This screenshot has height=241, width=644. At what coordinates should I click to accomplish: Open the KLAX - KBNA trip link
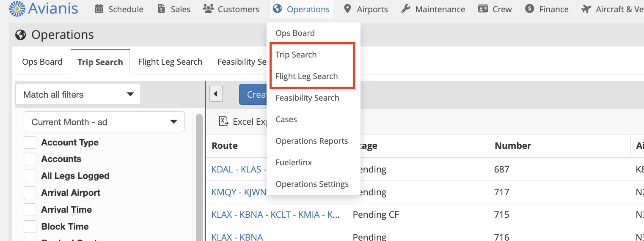pyautogui.click(x=237, y=237)
